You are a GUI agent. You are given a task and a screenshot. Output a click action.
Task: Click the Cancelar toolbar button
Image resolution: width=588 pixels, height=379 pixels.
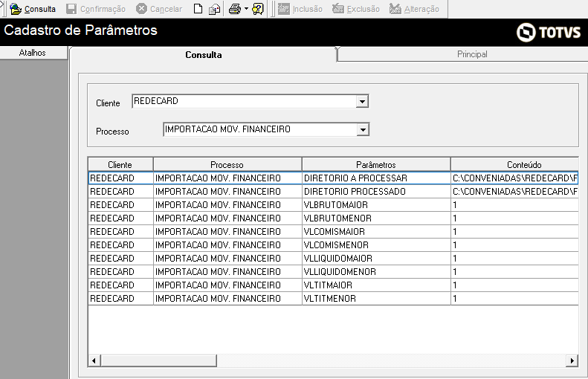tap(159, 9)
